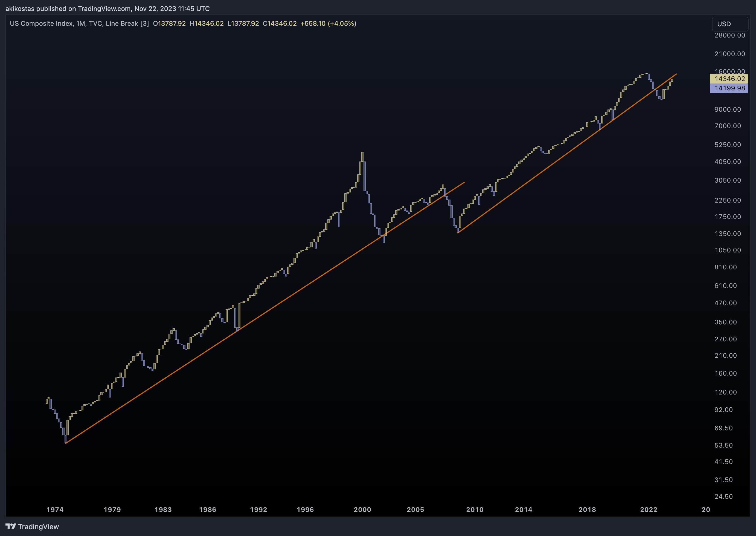Click the 350.00 price axis label

click(726, 322)
